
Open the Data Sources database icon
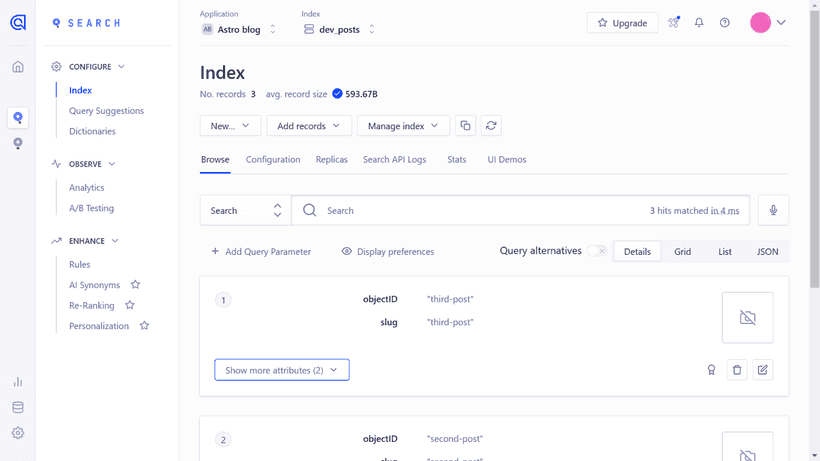pos(18,407)
